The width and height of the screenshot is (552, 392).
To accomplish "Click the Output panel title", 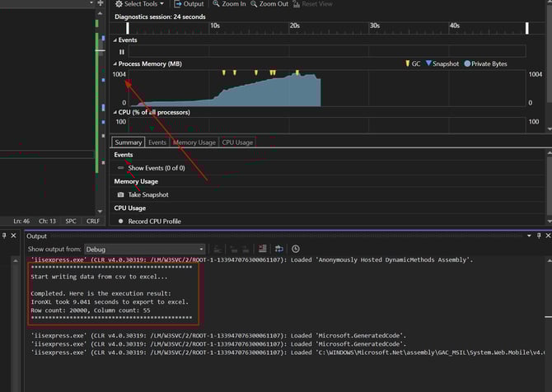I will tap(36, 236).
